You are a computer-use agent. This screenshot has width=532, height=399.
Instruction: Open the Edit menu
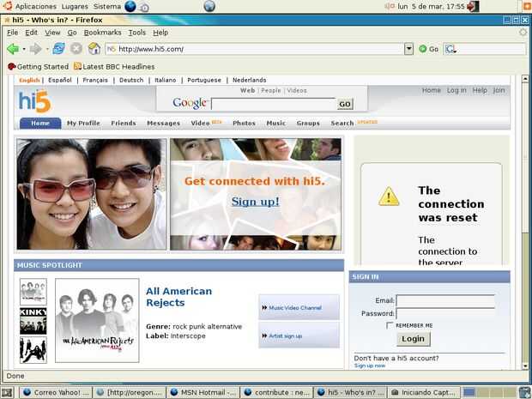click(31, 33)
